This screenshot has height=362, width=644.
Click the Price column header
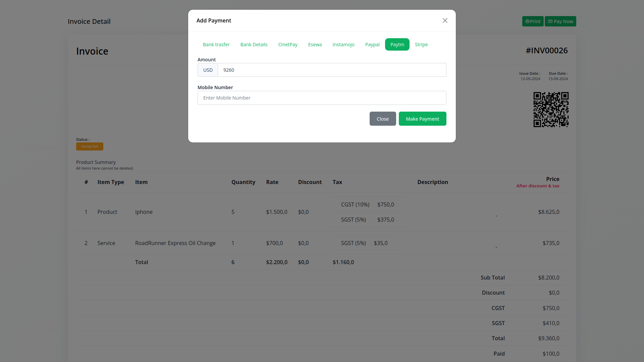tap(552, 179)
